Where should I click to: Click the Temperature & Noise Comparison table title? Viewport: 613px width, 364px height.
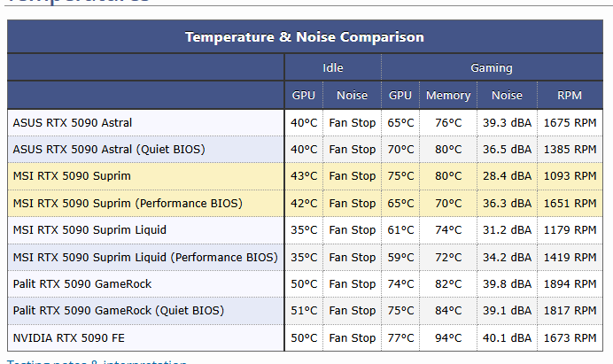[305, 37]
